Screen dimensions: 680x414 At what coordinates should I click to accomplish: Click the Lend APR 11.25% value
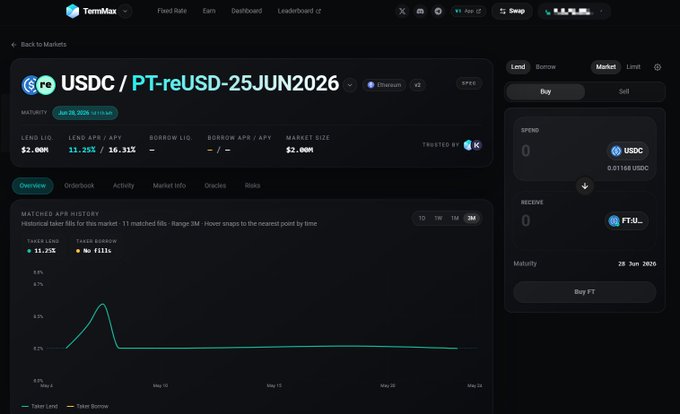point(82,150)
